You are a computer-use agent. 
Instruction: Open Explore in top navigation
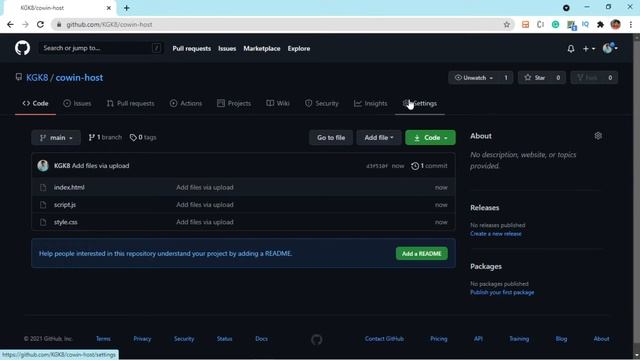[299, 49]
